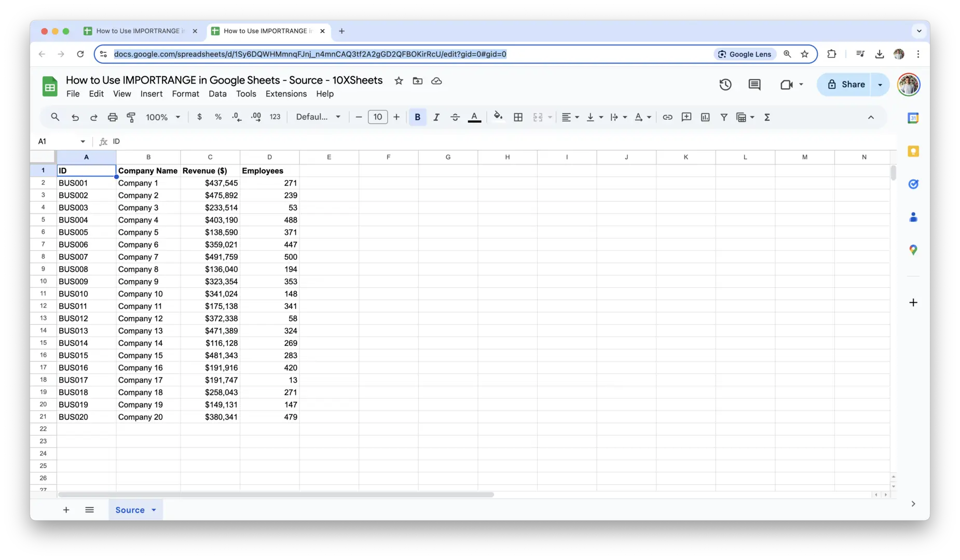
Task: Toggle italic formatting
Action: tap(436, 117)
